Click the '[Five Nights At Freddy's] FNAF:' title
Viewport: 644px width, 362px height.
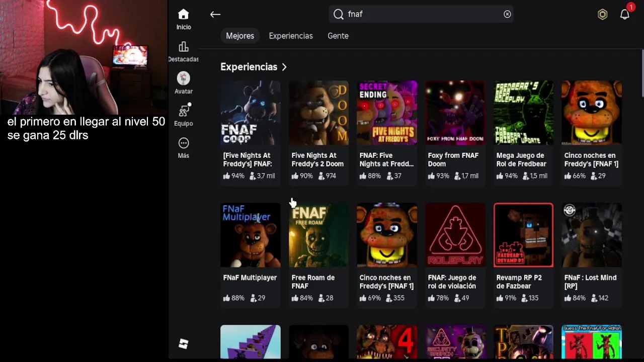coord(248,159)
